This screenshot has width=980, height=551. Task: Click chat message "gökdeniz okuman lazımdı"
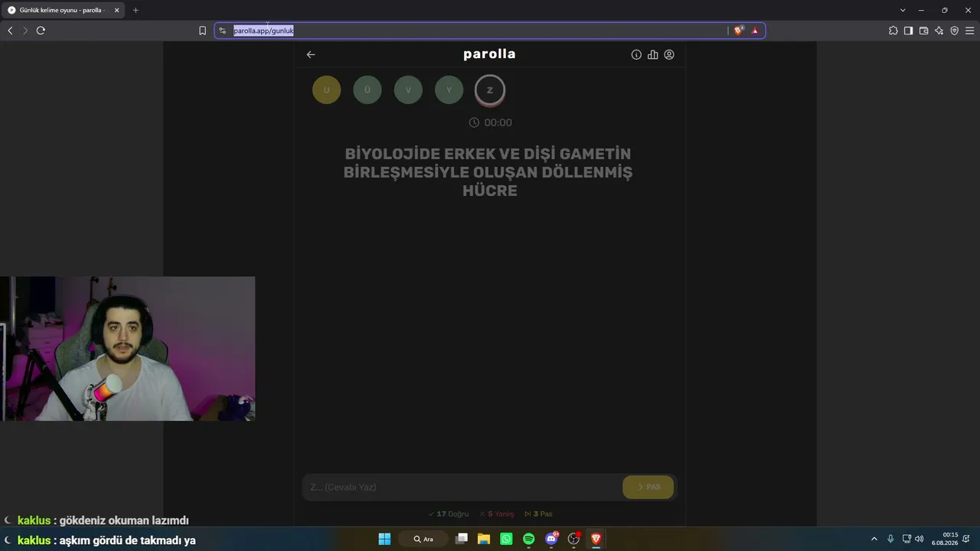(124, 520)
